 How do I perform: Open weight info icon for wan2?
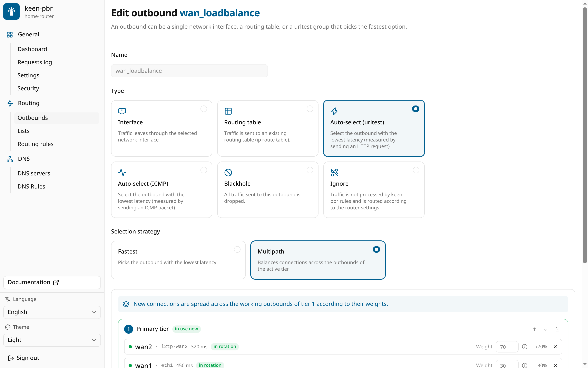pyautogui.click(x=525, y=347)
